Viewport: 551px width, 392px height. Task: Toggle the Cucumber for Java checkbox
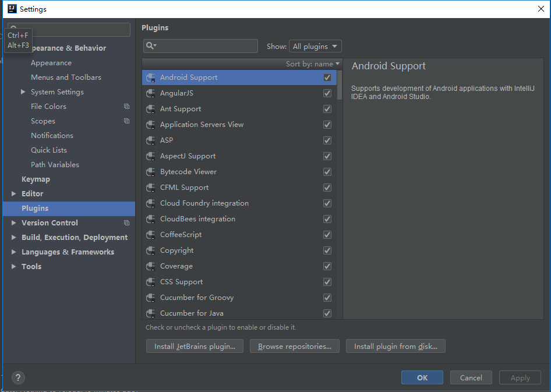point(327,313)
